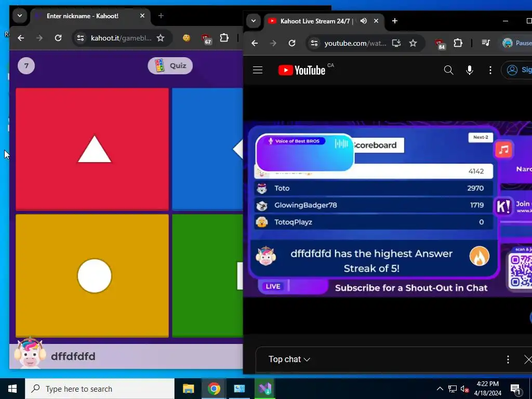Go back in the YouTube browser window
Image resolution: width=532 pixels, height=399 pixels.
255,43
